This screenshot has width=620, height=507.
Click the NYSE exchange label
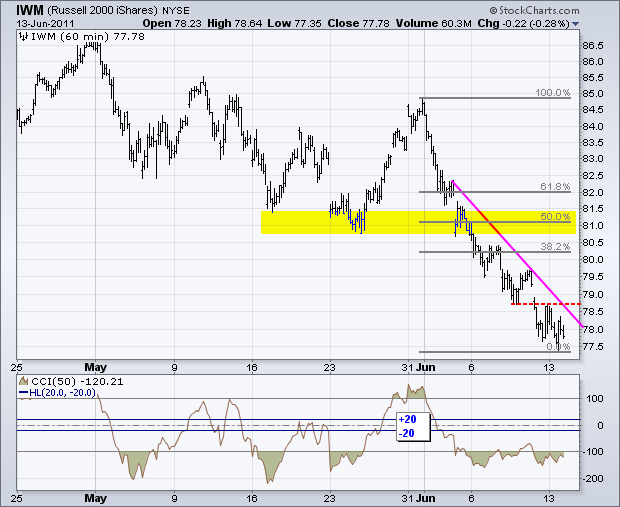click(176, 11)
